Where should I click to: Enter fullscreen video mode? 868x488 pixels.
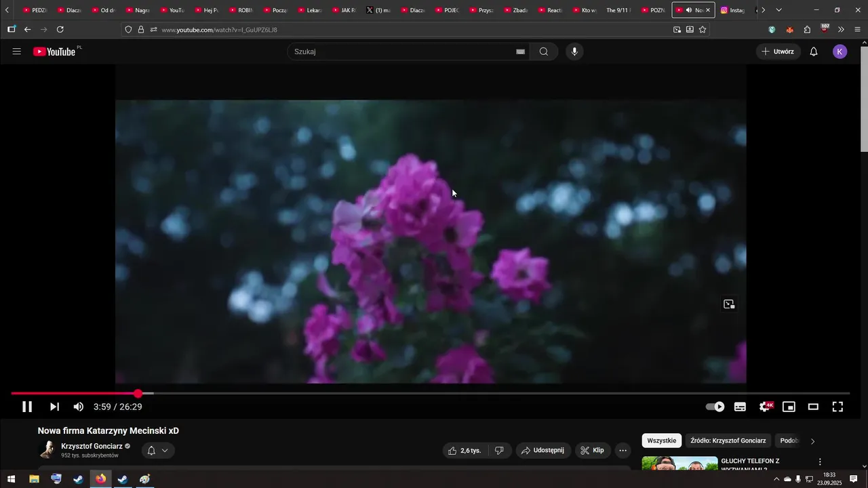tap(837, 407)
